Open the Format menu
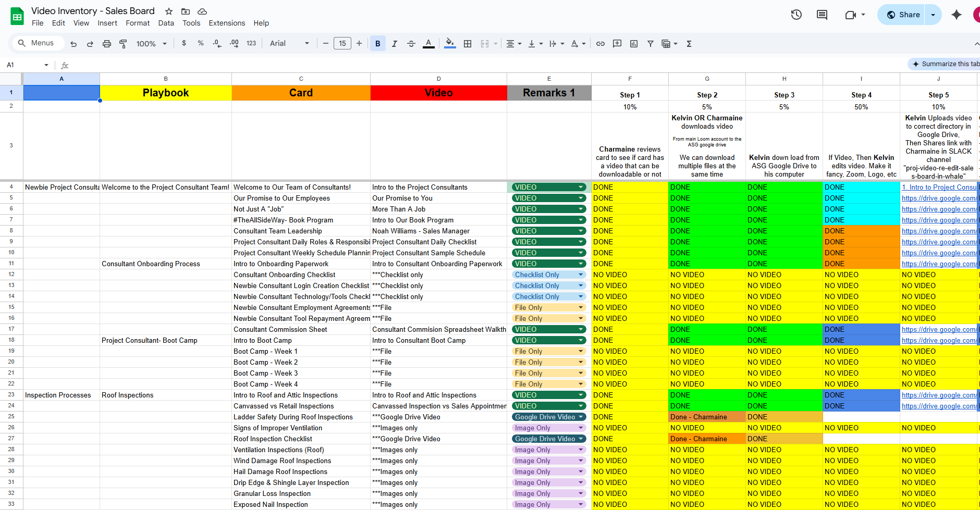Image resolution: width=980 pixels, height=510 pixels. pos(138,23)
